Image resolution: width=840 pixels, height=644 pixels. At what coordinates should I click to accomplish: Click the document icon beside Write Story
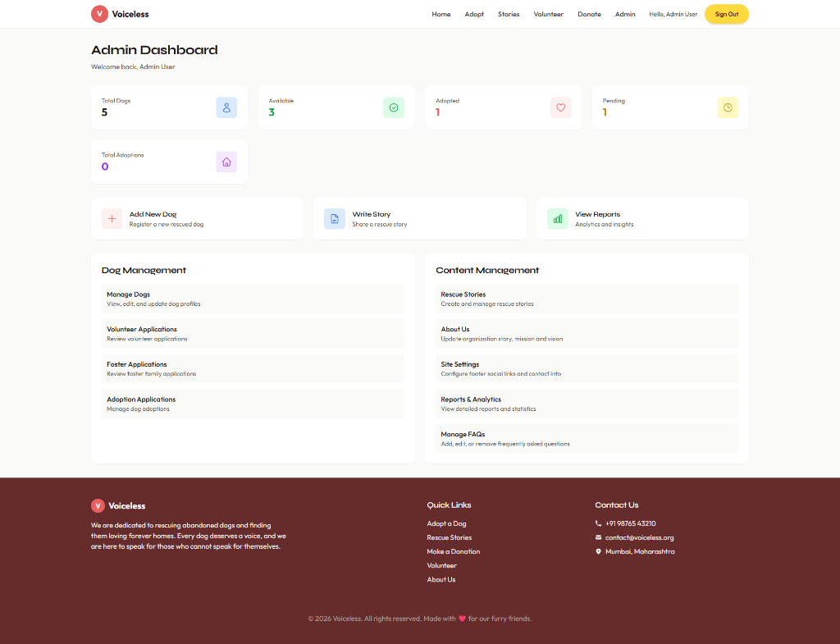pos(335,218)
